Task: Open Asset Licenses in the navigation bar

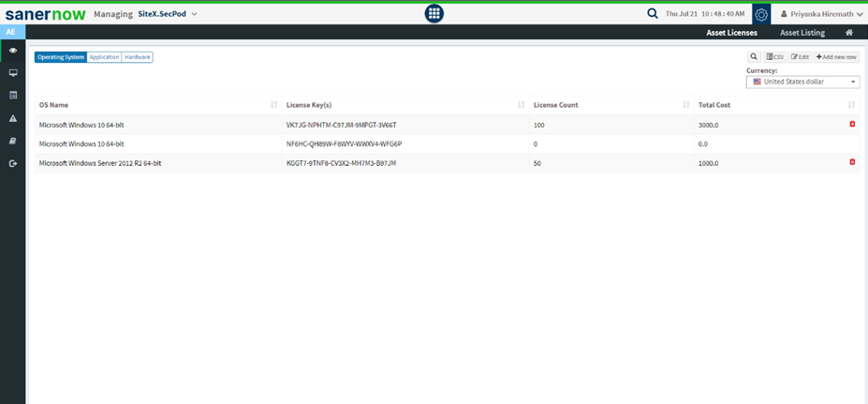Action: click(732, 33)
